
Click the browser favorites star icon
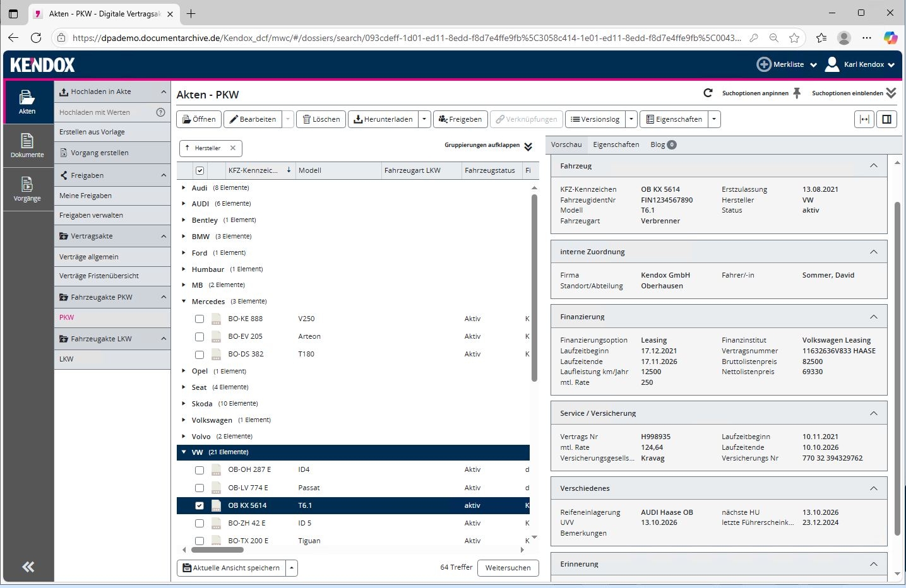coord(794,38)
